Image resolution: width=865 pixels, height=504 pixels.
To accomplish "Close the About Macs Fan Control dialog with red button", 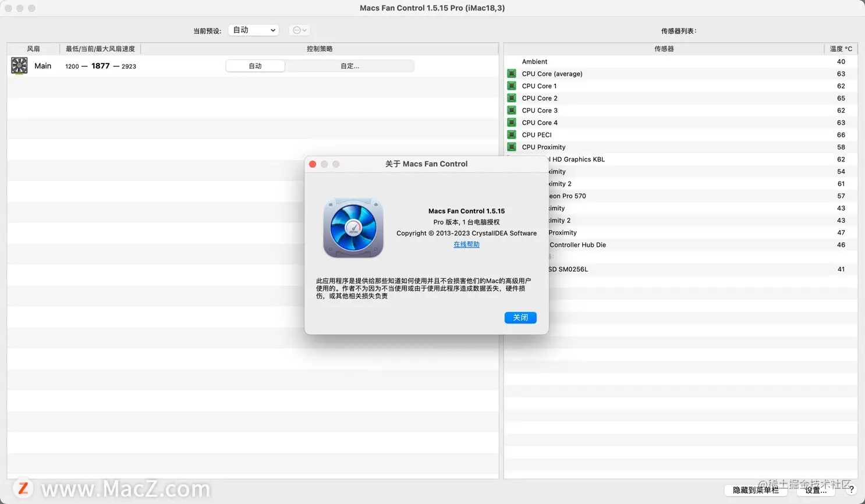I will (x=313, y=164).
